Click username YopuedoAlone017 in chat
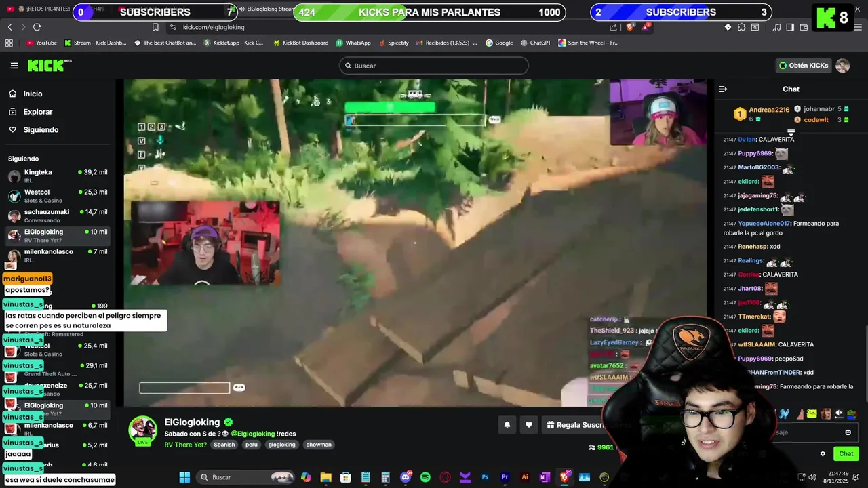The image size is (868, 488). 764,224
